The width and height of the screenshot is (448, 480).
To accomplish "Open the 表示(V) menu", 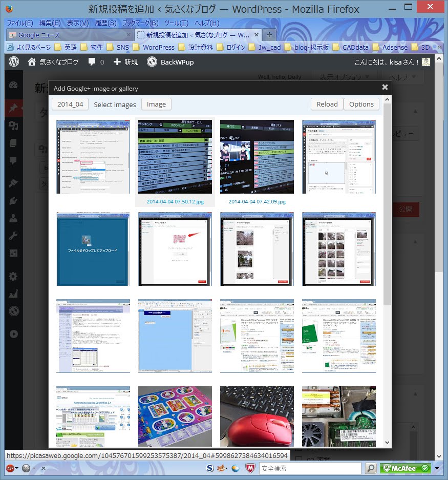I will [x=78, y=23].
